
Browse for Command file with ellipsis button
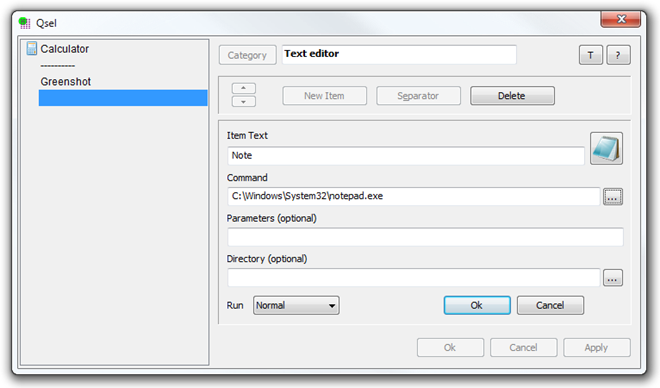(x=612, y=197)
